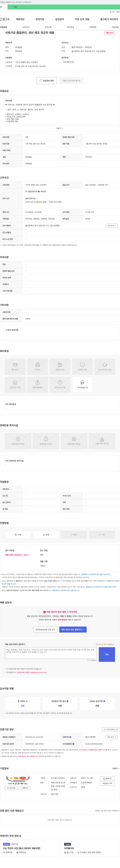Screen dimensions: 120x868
Task: Open 지도 보기 next to 울산고용센터
Action: point(112,737)
